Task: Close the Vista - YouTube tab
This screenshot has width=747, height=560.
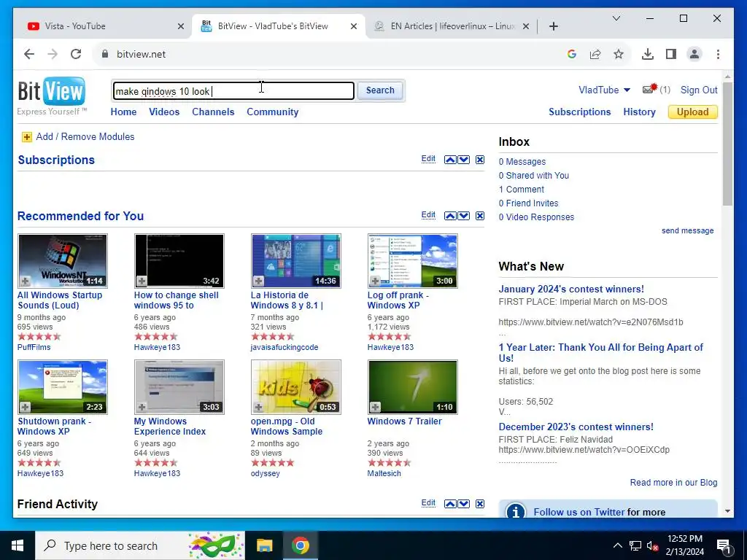Action: (x=181, y=26)
